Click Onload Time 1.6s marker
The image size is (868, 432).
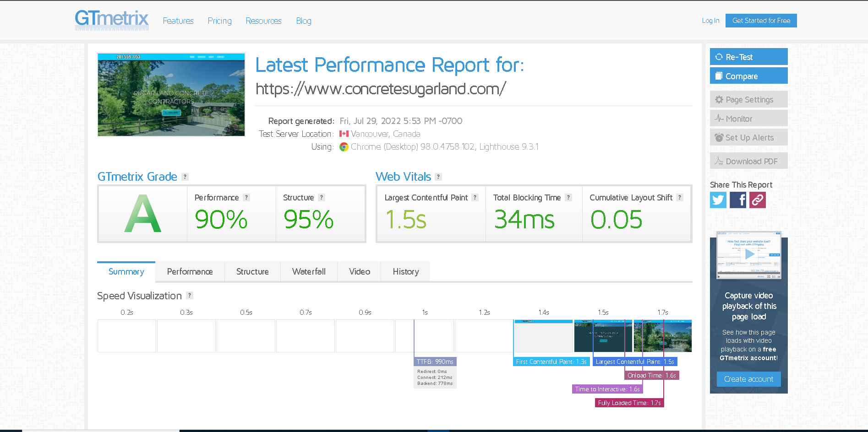click(x=652, y=375)
